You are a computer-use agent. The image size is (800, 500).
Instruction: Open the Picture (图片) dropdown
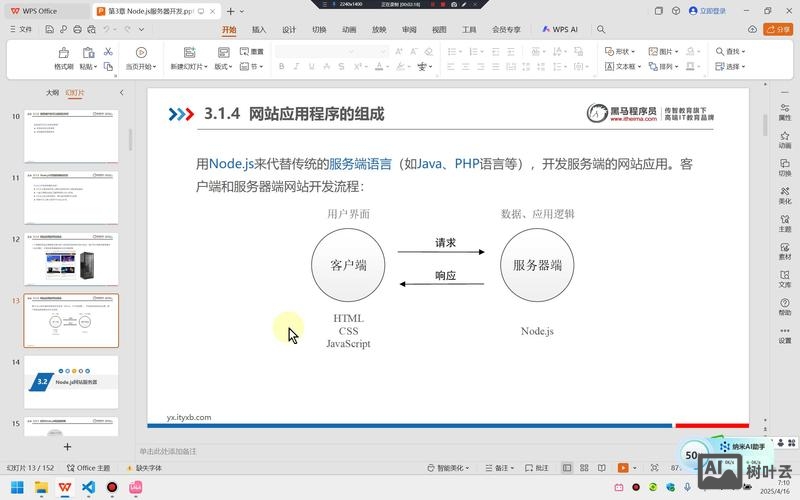tap(663, 52)
